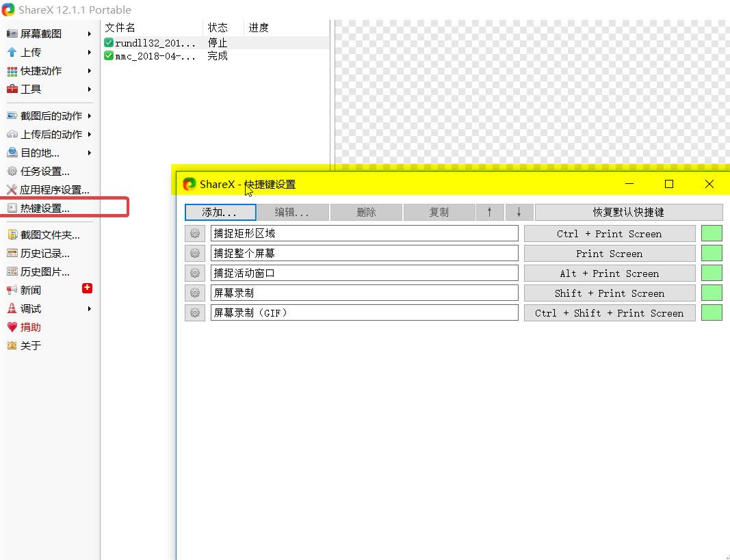Viewport: 730px width, 560px height.
Task: Open task settings gear for 捕捉整个屏幕
Action: click(x=195, y=254)
